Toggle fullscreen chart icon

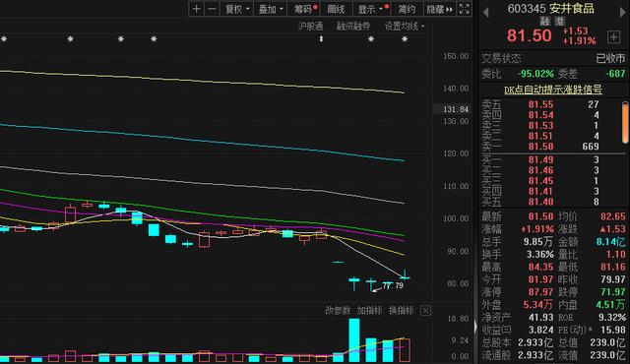(x=464, y=9)
